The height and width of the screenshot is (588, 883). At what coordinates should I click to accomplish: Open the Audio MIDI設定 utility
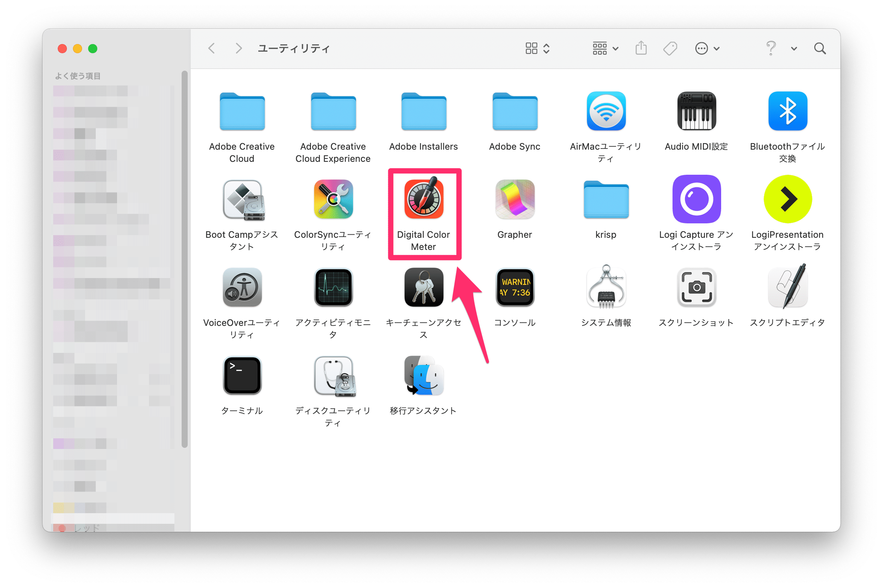tap(696, 111)
